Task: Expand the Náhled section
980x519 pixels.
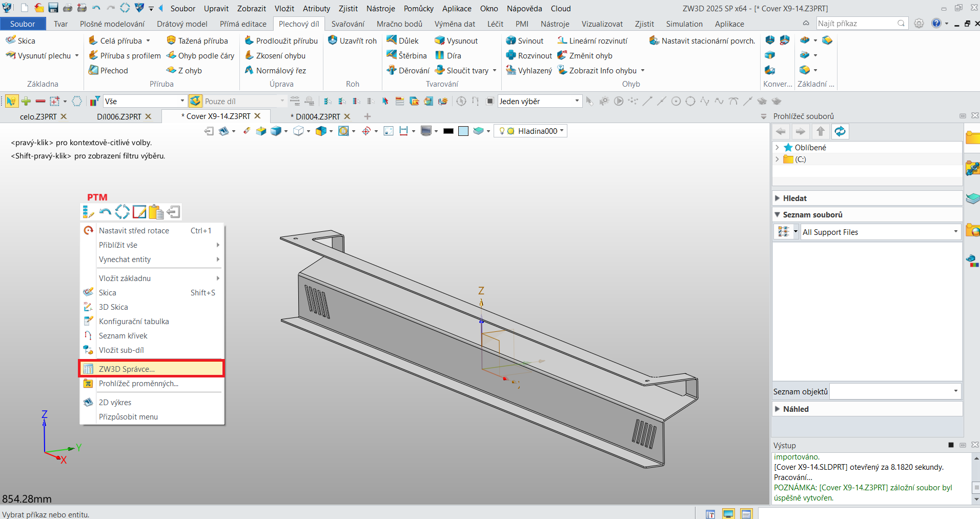Action: 867,409
